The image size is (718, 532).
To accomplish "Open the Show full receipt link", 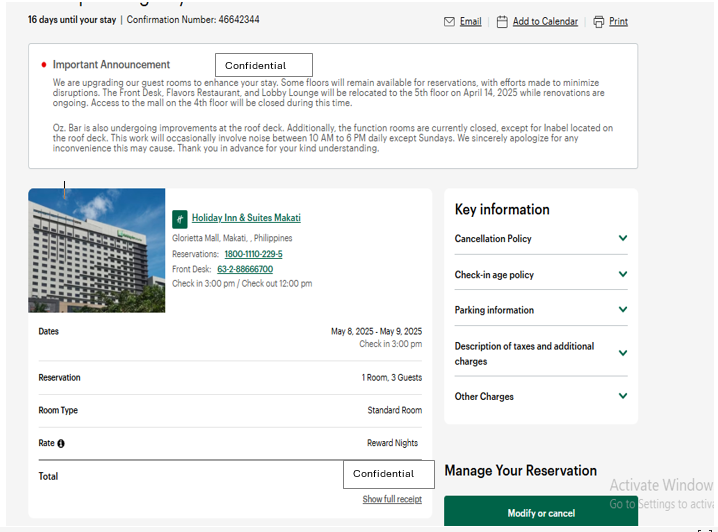I will coord(392,499).
